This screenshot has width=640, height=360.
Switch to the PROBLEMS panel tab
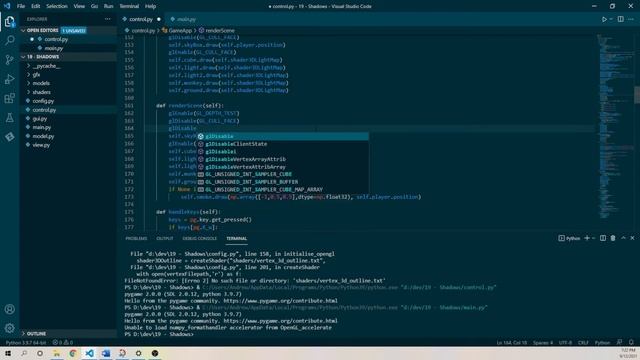tap(136, 238)
